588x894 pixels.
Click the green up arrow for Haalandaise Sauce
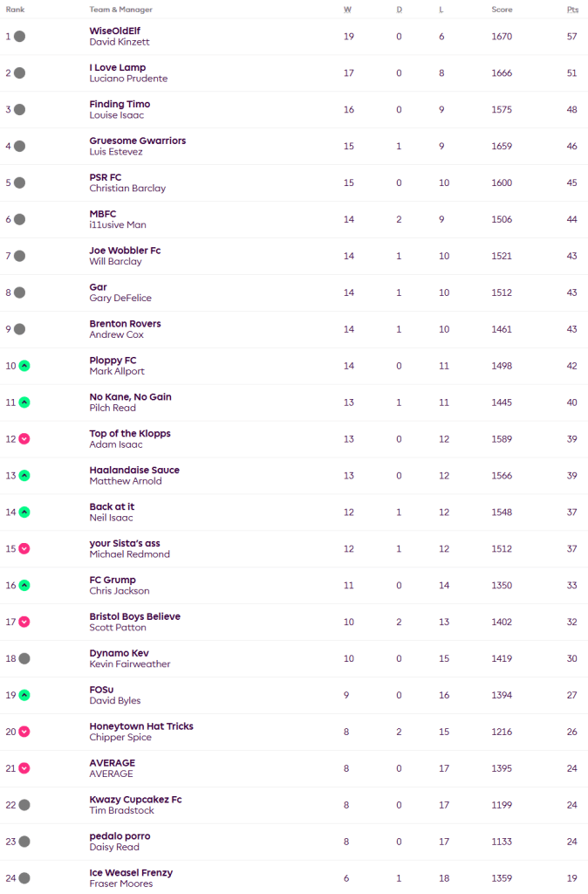[x=24, y=476]
